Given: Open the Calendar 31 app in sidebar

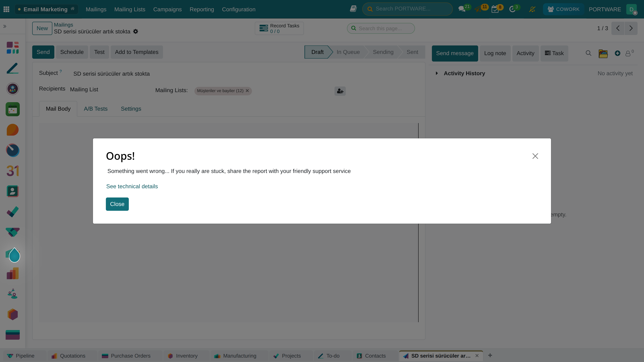Looking at the screenshot, I should 13,171.
